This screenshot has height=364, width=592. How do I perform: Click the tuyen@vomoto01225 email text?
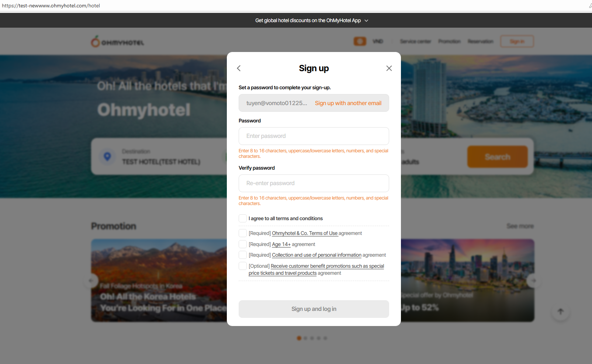(x=277, y=103)
